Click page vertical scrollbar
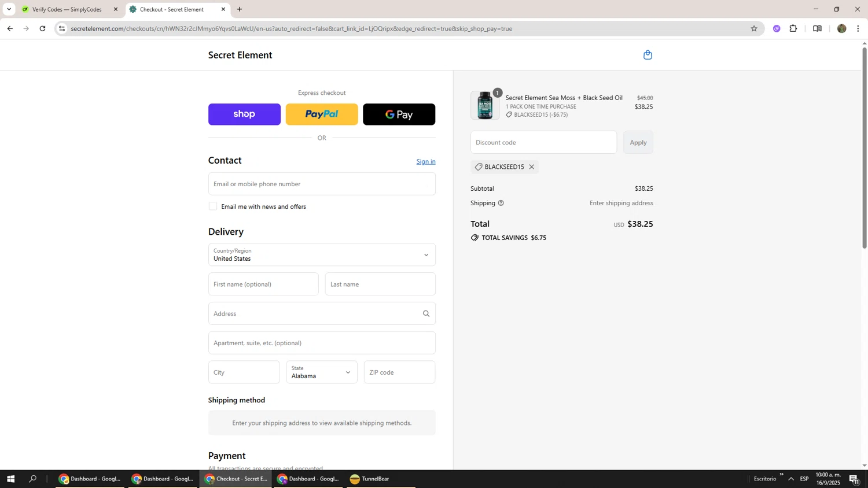 [x=865, y=147]
